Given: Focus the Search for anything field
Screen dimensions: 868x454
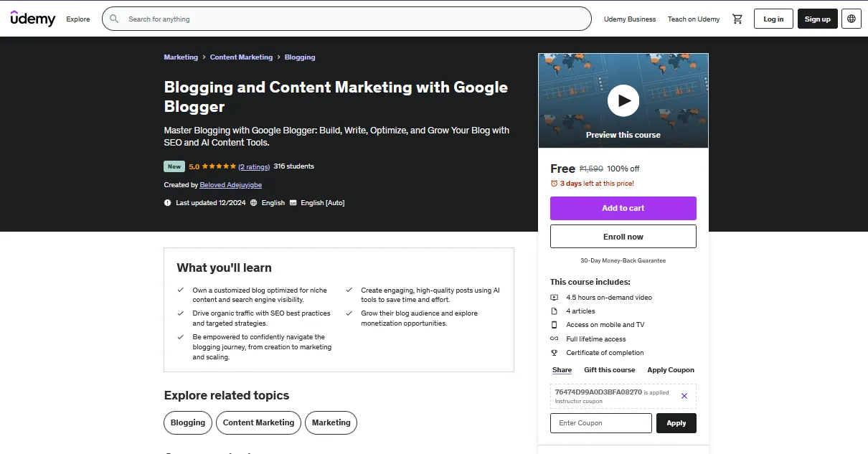Looking at the screenshot, I should click(346, 19).
